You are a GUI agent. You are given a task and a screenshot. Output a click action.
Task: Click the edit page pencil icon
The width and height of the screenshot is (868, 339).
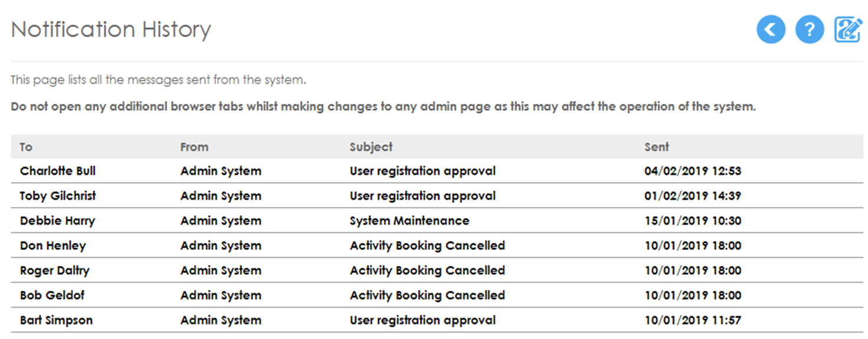[848, 29]
